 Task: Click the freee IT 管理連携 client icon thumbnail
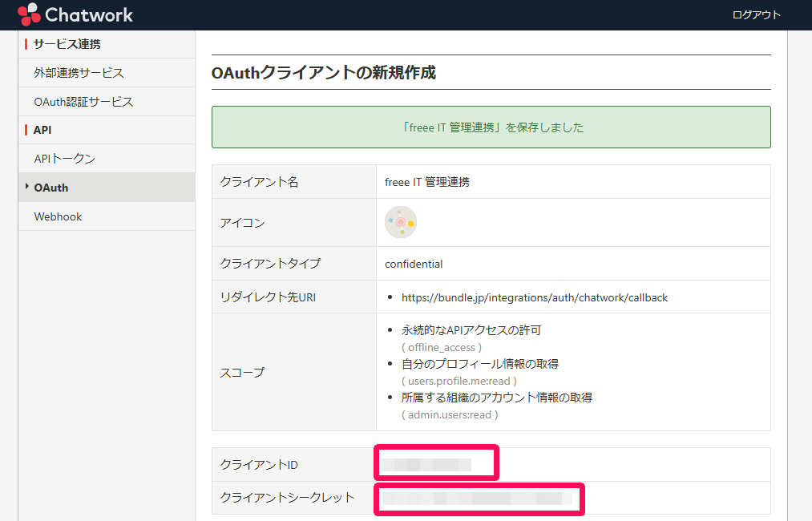tap(400, 222)
